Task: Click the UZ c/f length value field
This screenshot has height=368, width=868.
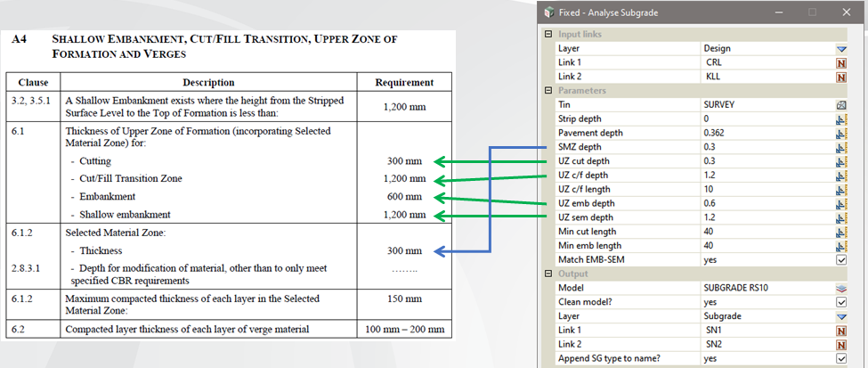Action: (766, 189)
